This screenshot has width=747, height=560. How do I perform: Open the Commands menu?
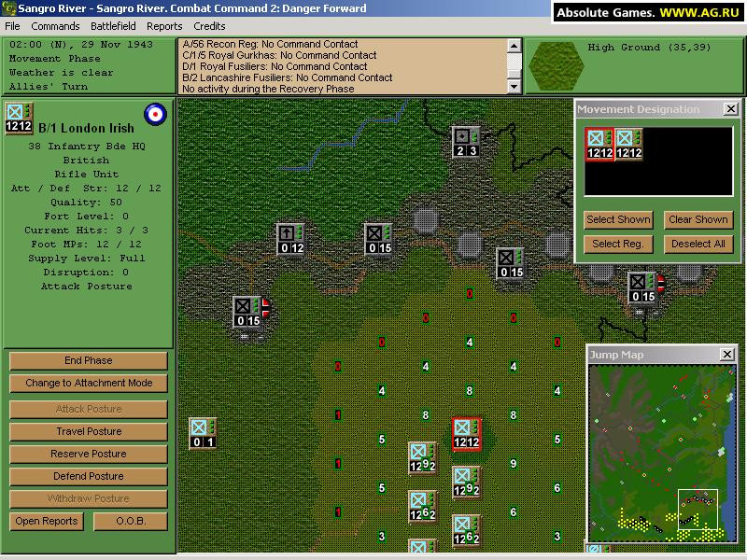(x=55, y=26)
